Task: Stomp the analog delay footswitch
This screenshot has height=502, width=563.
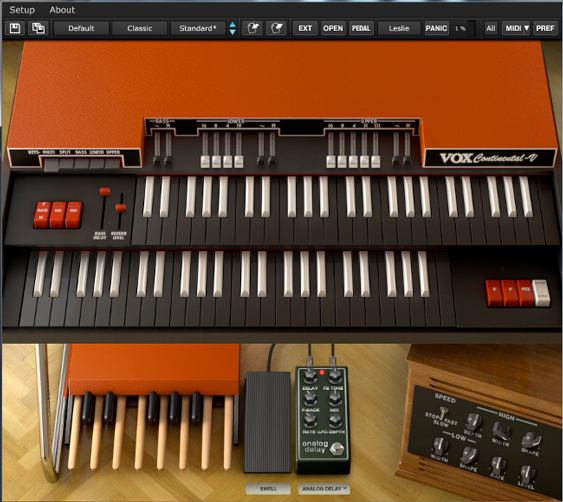Action: pos(337,448)
